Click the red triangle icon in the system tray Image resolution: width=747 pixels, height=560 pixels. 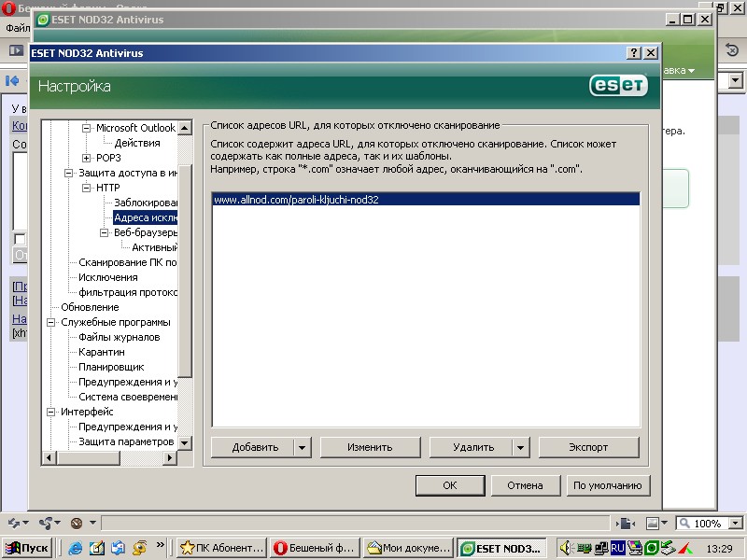[x=685, y=549]
